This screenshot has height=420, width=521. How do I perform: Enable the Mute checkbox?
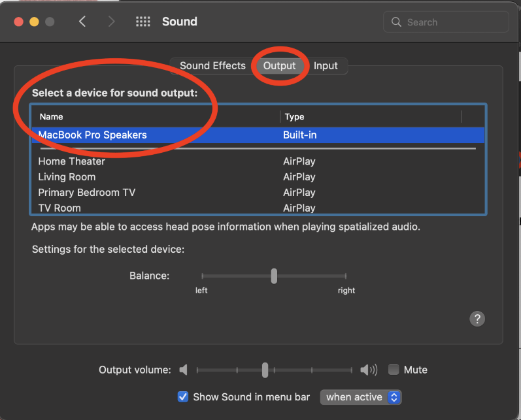[394, 370]
